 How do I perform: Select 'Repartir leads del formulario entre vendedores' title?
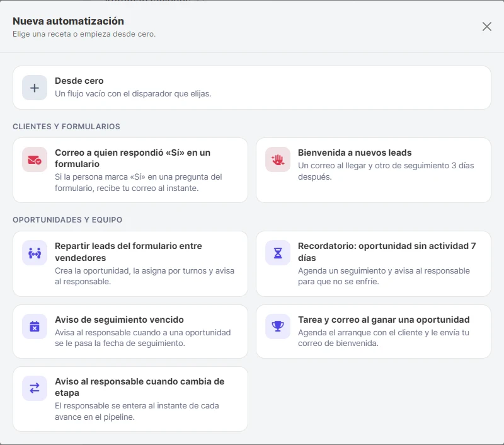(129, 251)
